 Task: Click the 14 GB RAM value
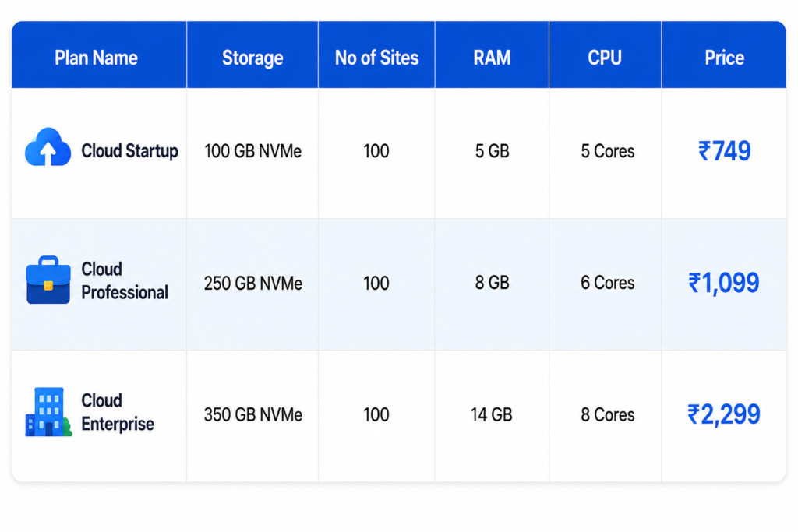pyautogui.click(x=492, y=415)
